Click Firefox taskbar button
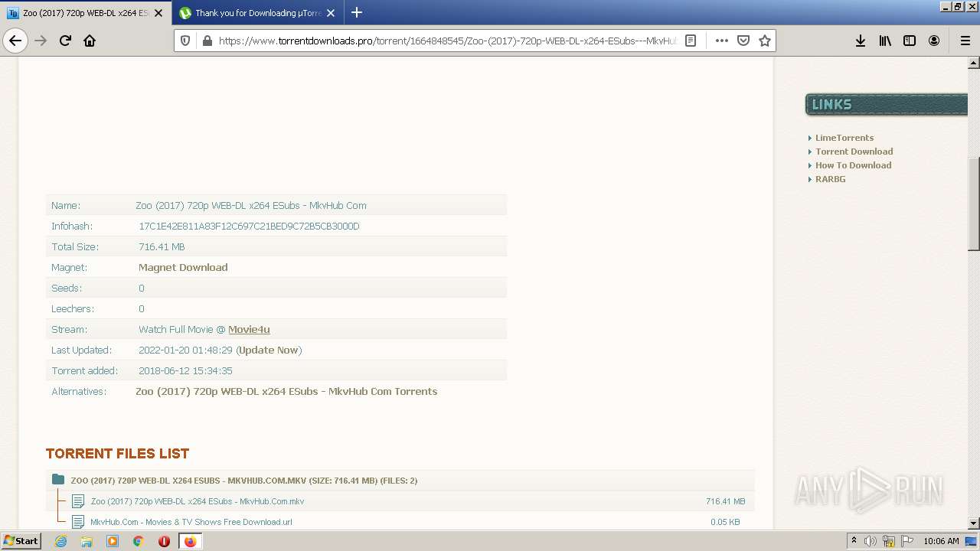The width and height of the screenshot is (980, 551). click(190, 541)
